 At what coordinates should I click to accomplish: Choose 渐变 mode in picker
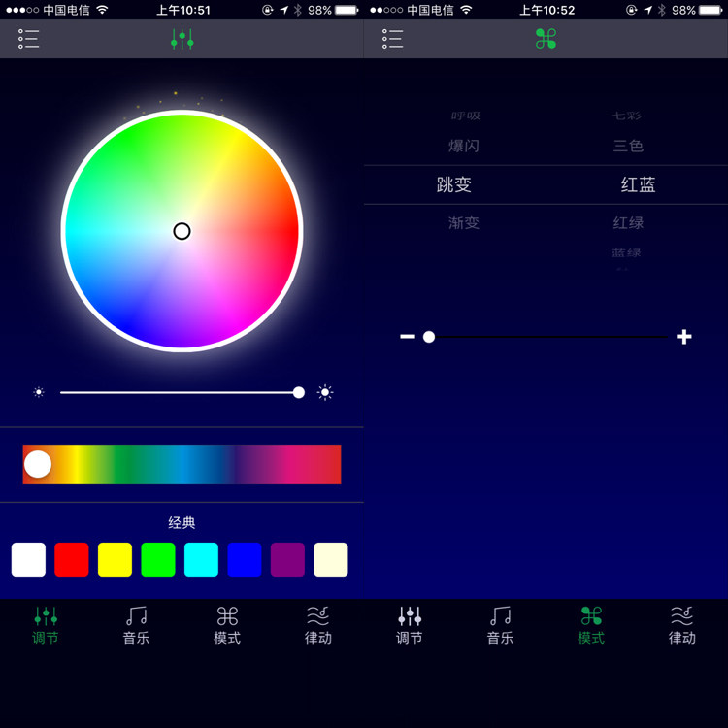pos(463,223)
